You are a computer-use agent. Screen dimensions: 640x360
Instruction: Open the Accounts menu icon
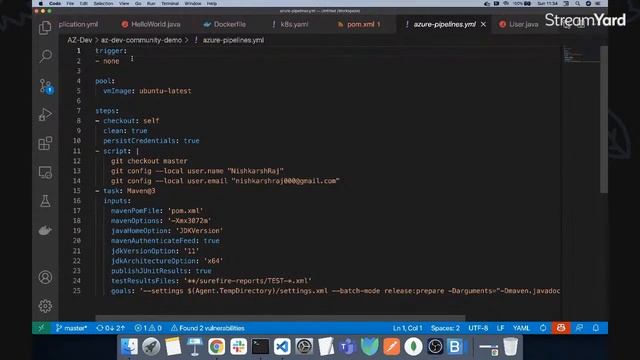click(x=45, y=277)
